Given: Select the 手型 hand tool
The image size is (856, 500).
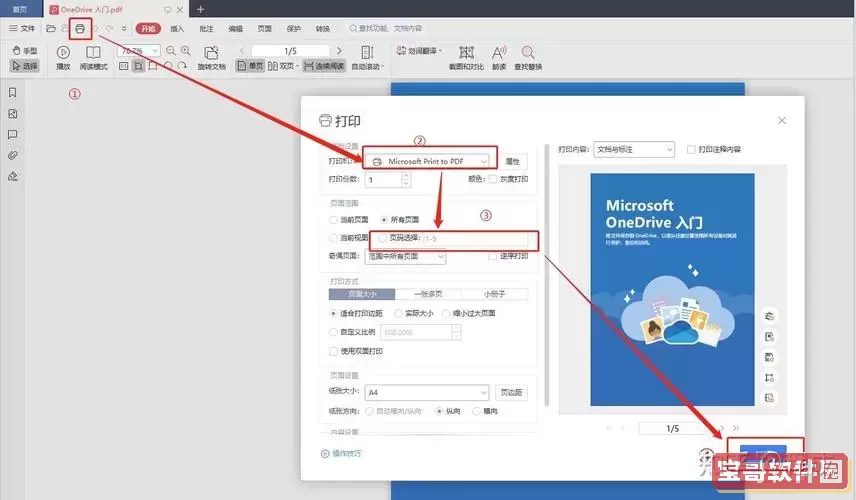Looking at the screenshot, I should (x=25, y=51).
